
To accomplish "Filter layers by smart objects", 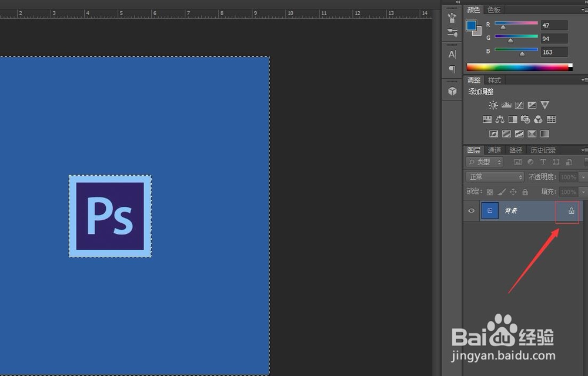I will pyautogui.click(x=569, y=162).
